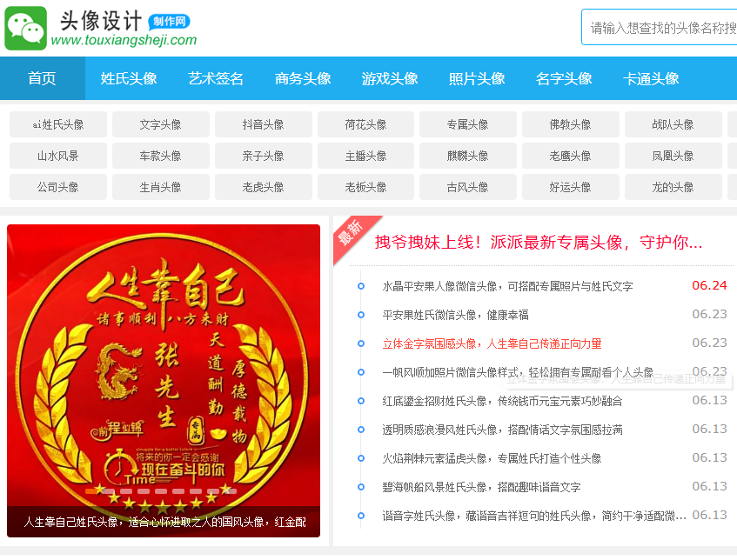This screenshot has width=737, height=560.
Task: Select the 亲子头像 category button
Action: [x=263, y=156]
